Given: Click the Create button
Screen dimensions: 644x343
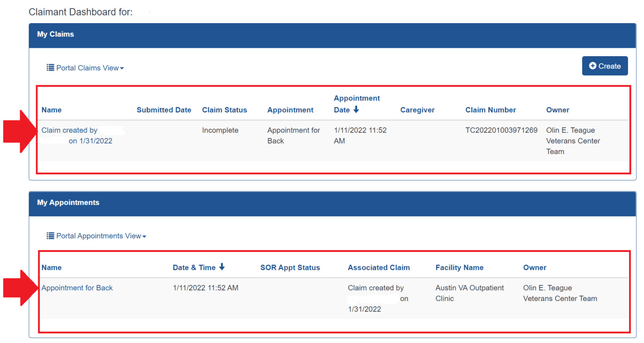Looking at the screenshot, I should [605, 66].
